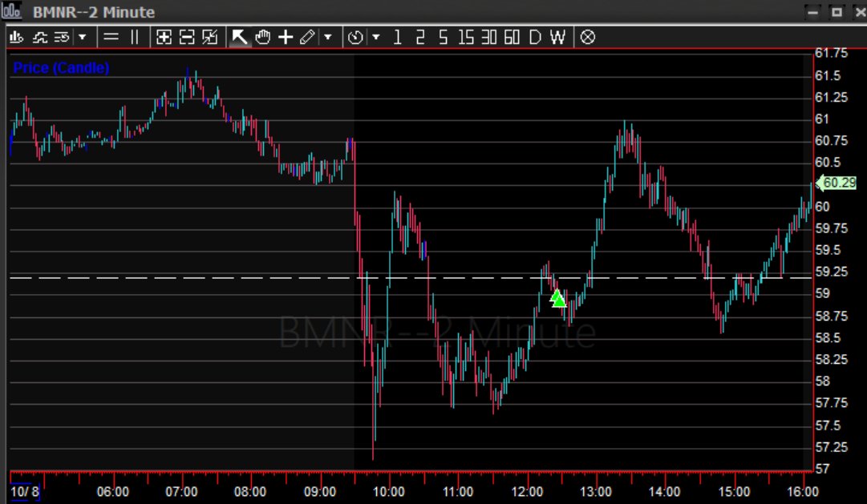Click the 10:00 time axis label
Viewport: 867px width, 504px height.
(x=389, y=491)
